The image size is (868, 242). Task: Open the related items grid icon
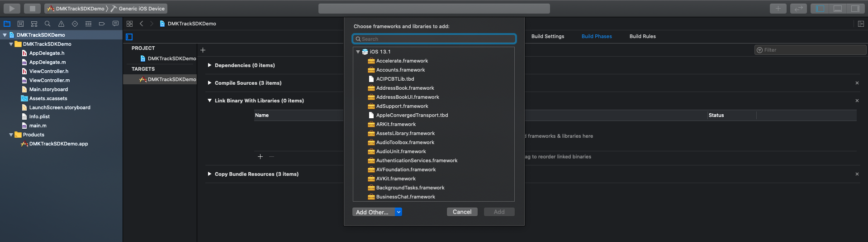coord(129,24)
